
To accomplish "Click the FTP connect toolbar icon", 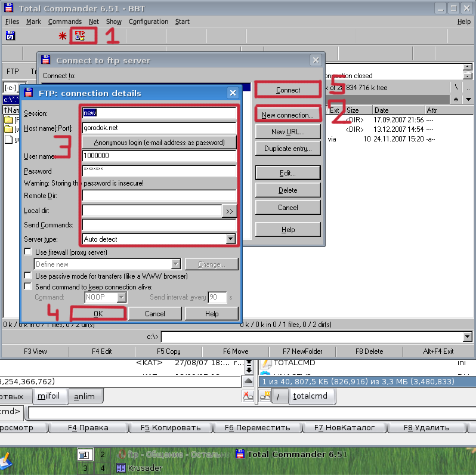I will (80, 36).
